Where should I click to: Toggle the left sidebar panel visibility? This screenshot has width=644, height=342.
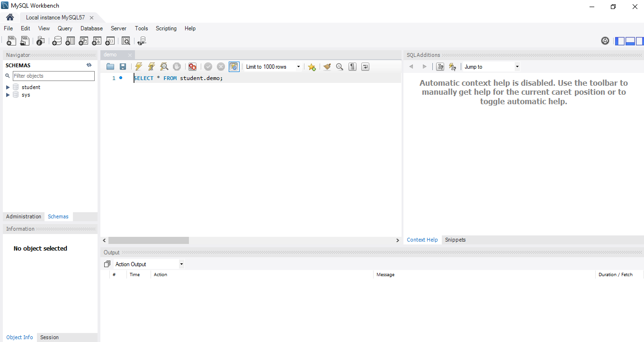[x=620, y=41]
